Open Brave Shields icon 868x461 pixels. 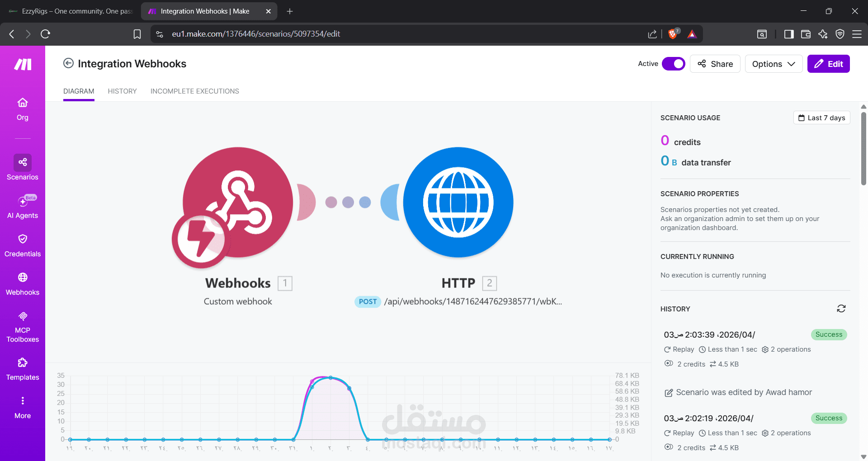(x=673, y=34)
